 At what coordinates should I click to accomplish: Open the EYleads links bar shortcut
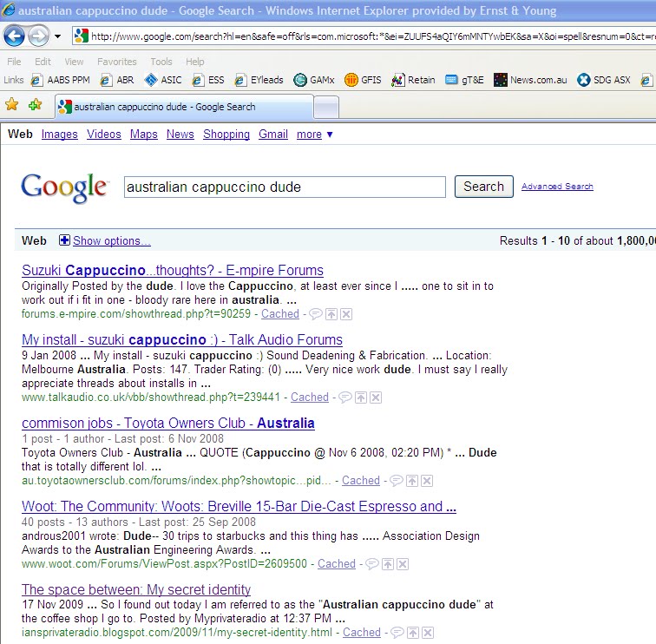[259, 80]
